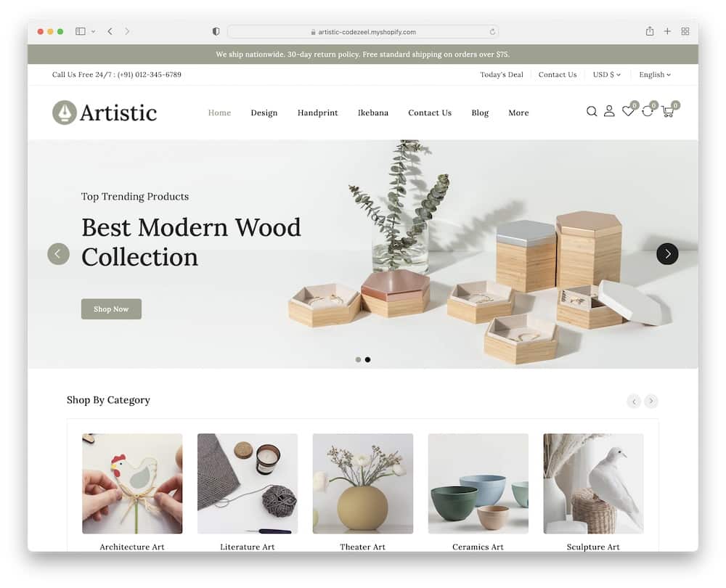Viewport: 726px width, 588px height.
Task: Open the Sculpture Art dove thumbnail
Action: (x=593, y=483)
